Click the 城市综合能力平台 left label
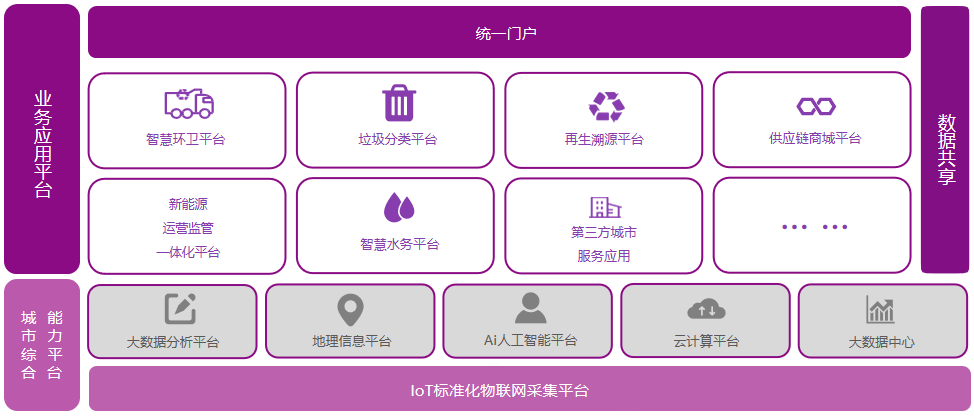The image size is (974, 416). [41, 345]
